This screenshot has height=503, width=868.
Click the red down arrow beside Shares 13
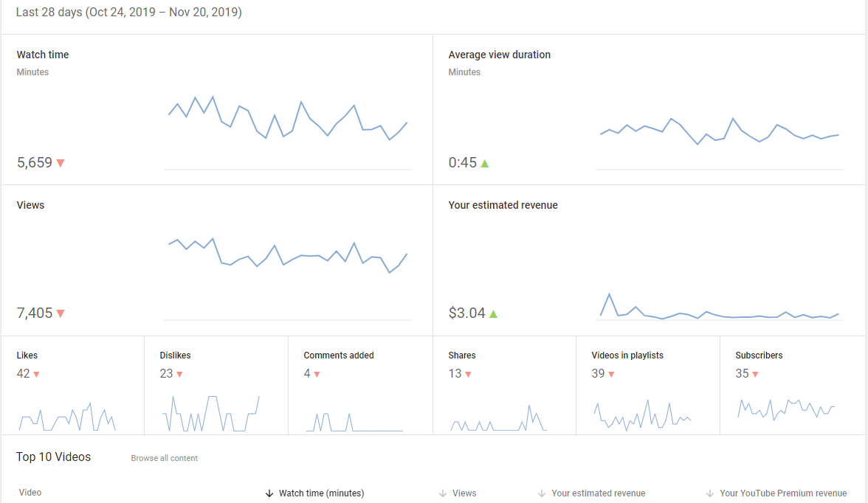coord(468,375)
